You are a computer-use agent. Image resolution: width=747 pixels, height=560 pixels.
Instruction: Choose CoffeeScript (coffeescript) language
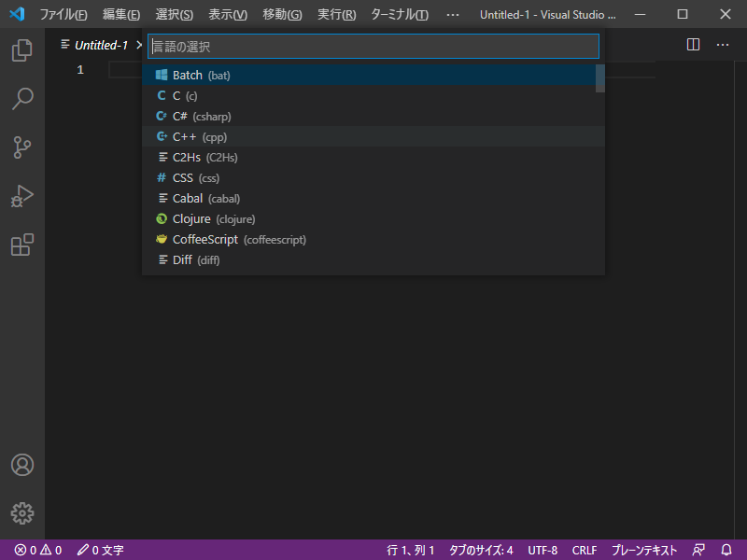(x=373, y=239)
